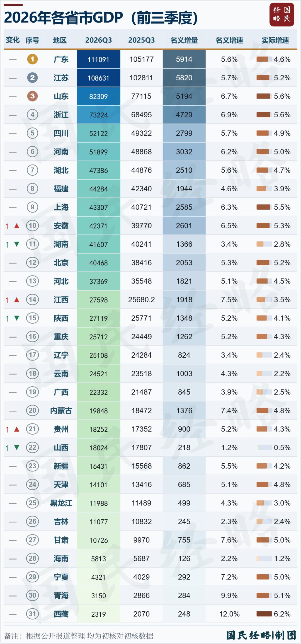Click the circled rank number 20
This screenshot has width=301, height=644.
coord(32,410)
